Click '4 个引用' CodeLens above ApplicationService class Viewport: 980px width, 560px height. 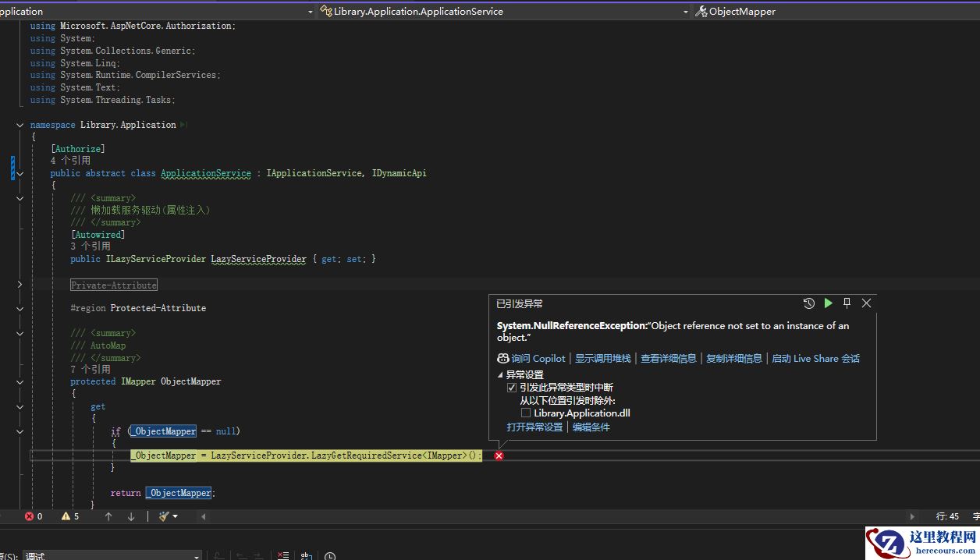[x=70, y=161]
